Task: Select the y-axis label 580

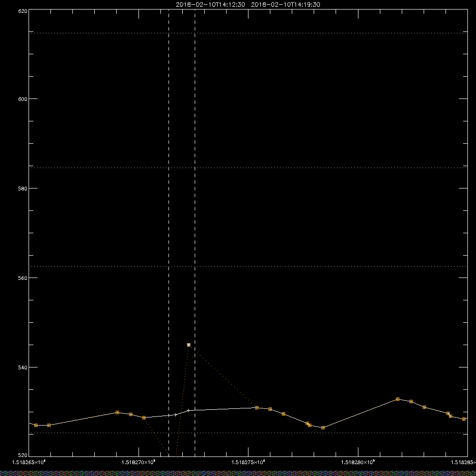Action: tap(23, 188)
